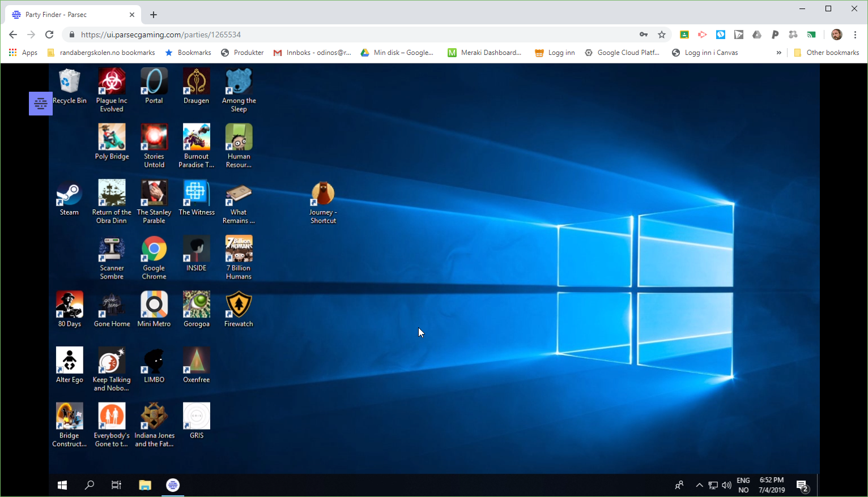
Task: Open the Chrome profile avatar
Action: [836, 35]
